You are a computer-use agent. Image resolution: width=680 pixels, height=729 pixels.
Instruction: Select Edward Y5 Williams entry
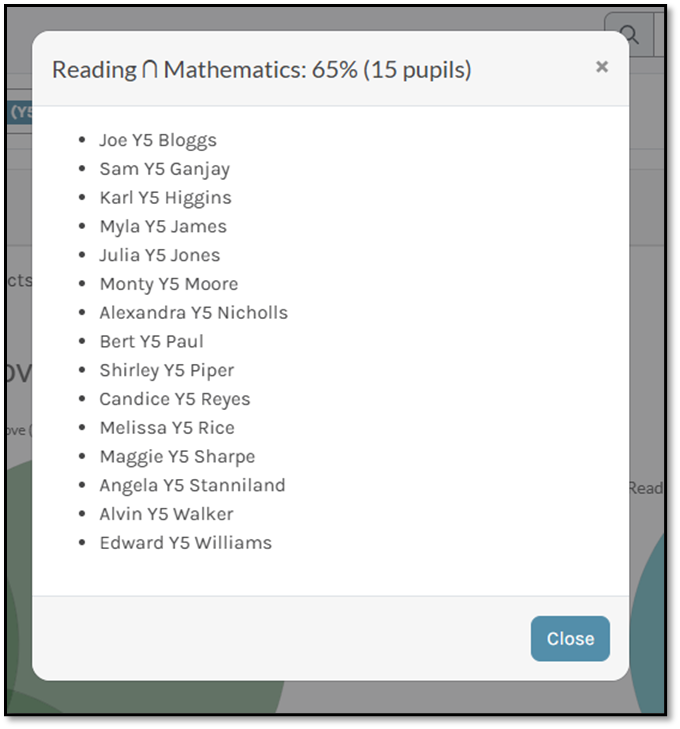tap(185, 543)
